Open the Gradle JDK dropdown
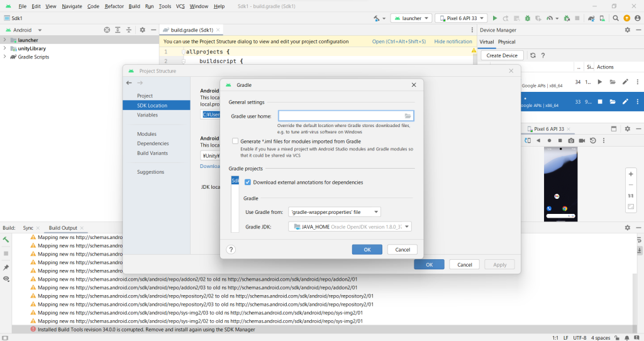The width and height of the screenshot is (644, 341). click(x=350, y=226)
